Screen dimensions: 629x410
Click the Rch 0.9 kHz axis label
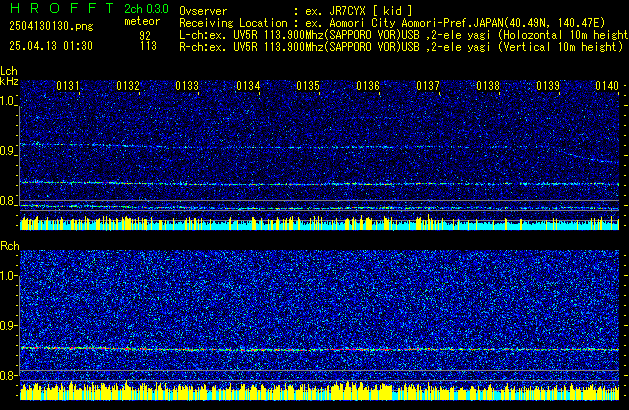[8, 325]
